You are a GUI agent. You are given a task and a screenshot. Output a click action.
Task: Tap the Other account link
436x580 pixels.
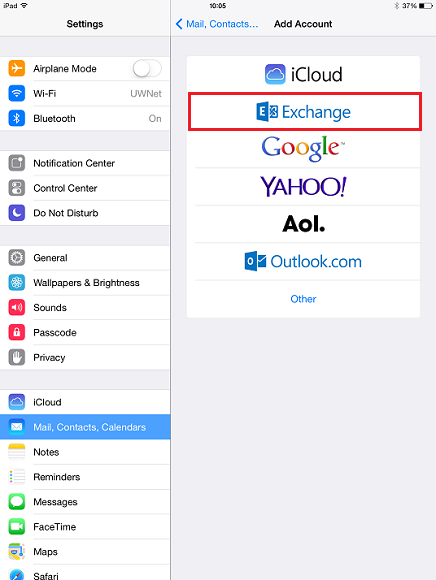pos(304,299)
